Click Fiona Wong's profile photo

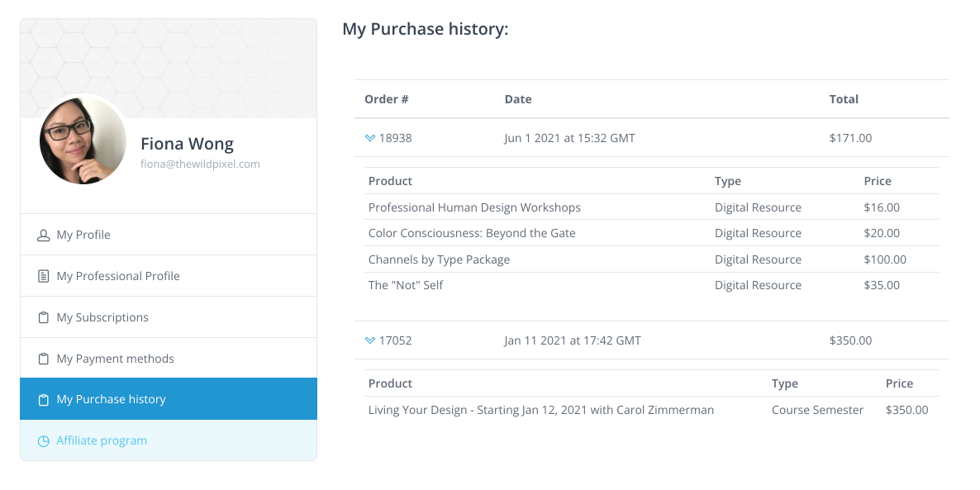(x=83, y=139)
